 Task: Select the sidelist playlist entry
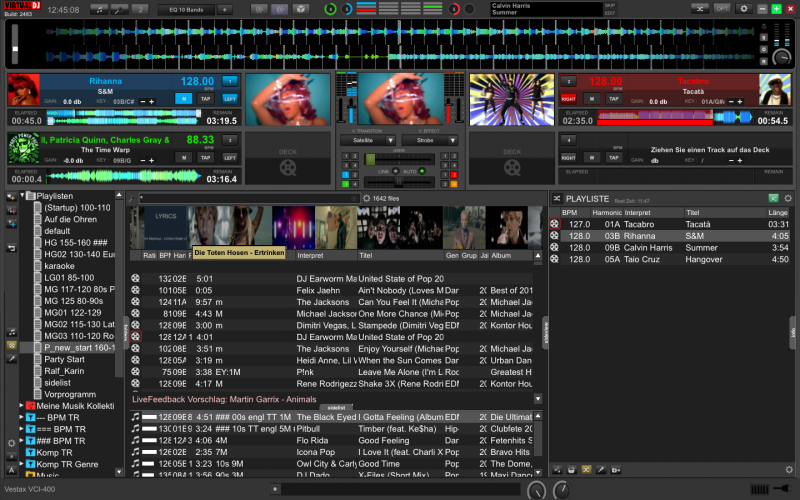coord(57,383)
